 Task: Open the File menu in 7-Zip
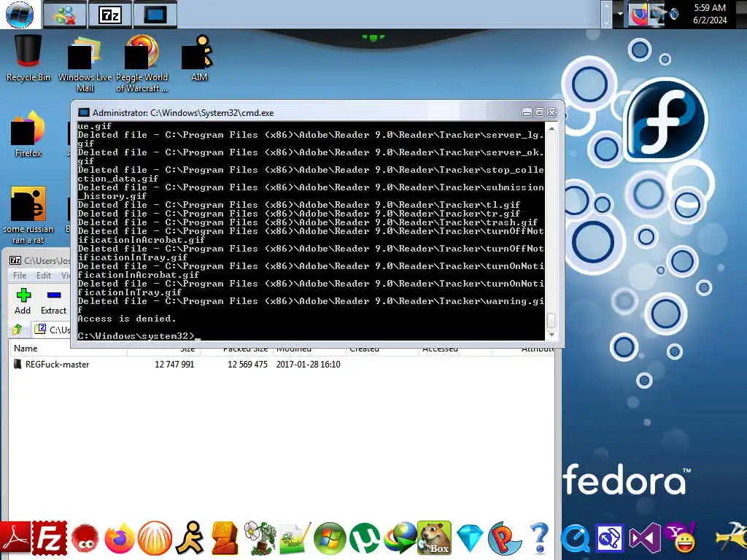(x=20, y=276)
